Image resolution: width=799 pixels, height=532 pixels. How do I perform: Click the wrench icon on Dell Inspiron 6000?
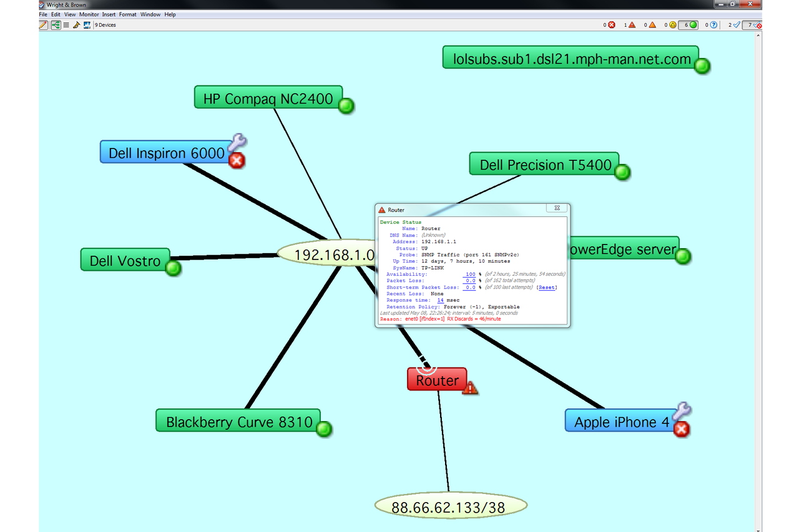237,142
